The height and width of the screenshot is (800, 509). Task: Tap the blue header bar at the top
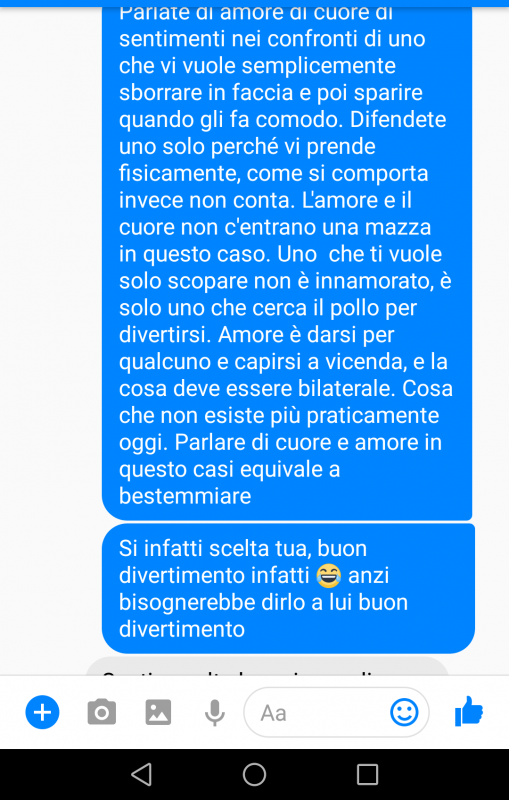254,3
